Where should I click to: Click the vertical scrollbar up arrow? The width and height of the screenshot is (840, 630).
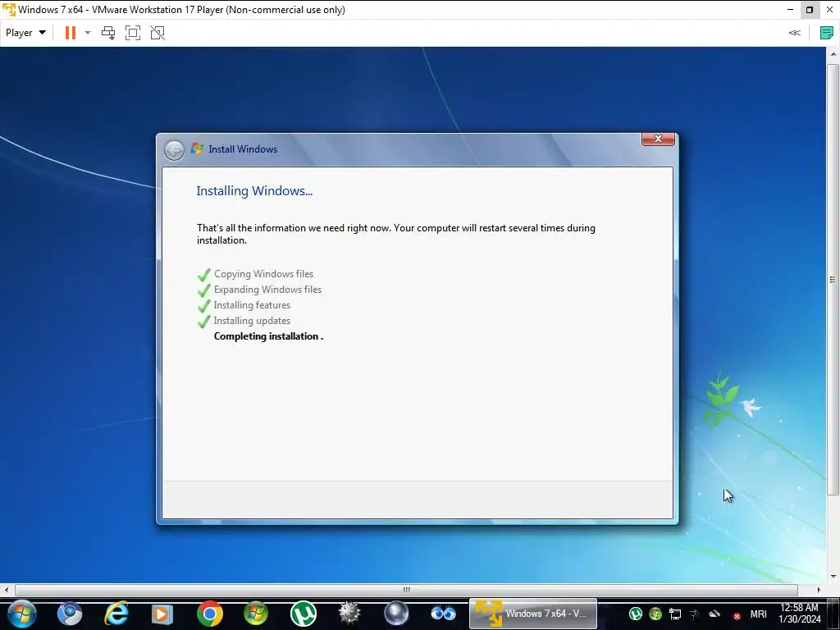click(833, 54)
